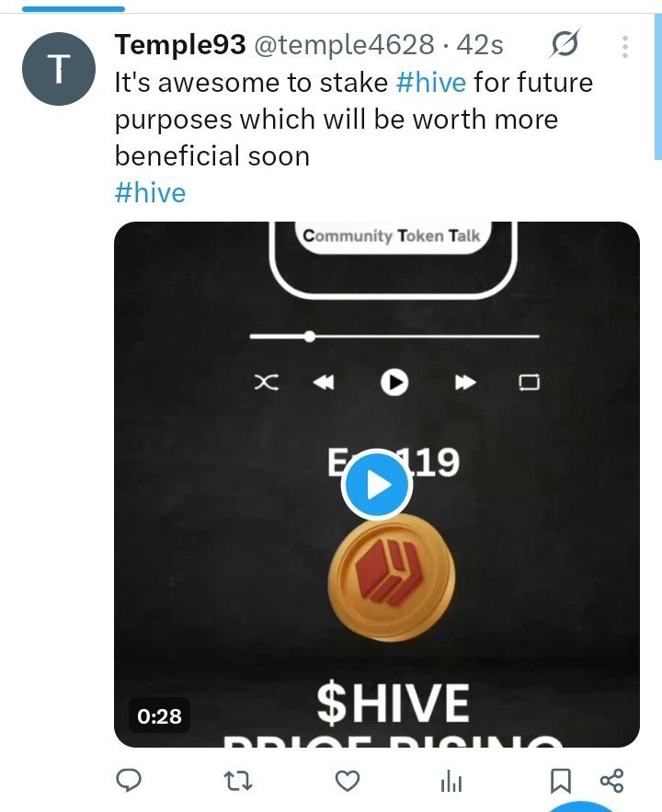Click the fast-forward icon in video
The width and height of the screenshot is (662, 812).
(465, 383)
